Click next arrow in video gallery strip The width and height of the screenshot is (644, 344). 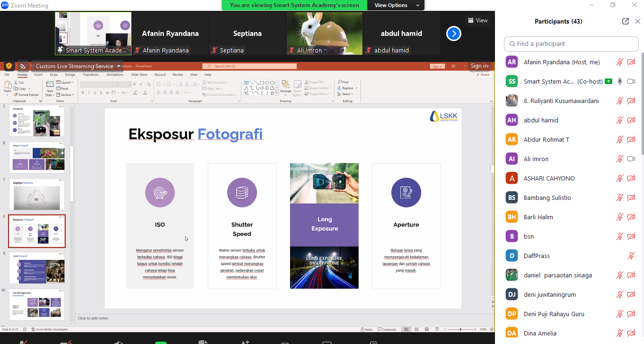pyautogui.click(x=453, y=34)
